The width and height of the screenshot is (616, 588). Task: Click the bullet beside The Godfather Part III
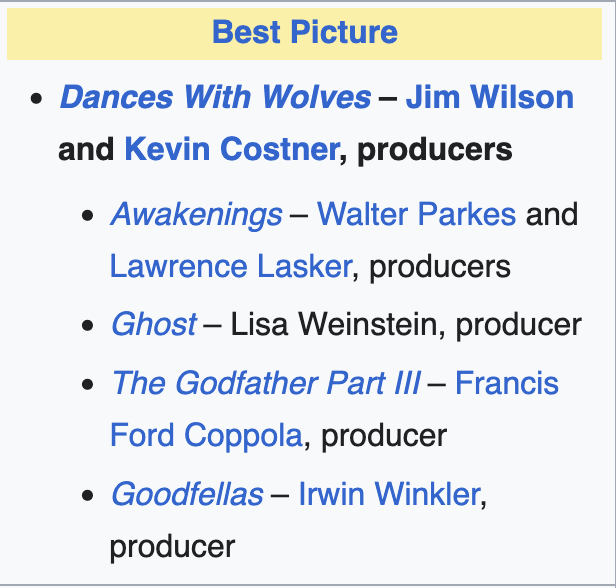(89, 385)
